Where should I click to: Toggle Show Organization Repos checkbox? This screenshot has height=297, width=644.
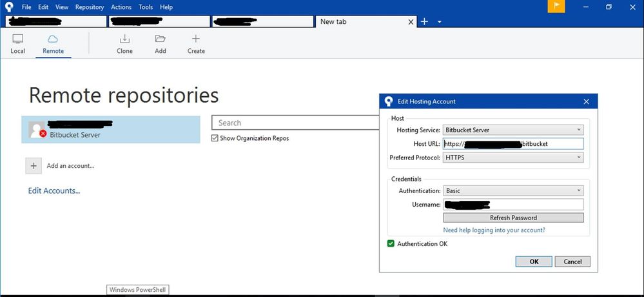(x=215, y=138)
